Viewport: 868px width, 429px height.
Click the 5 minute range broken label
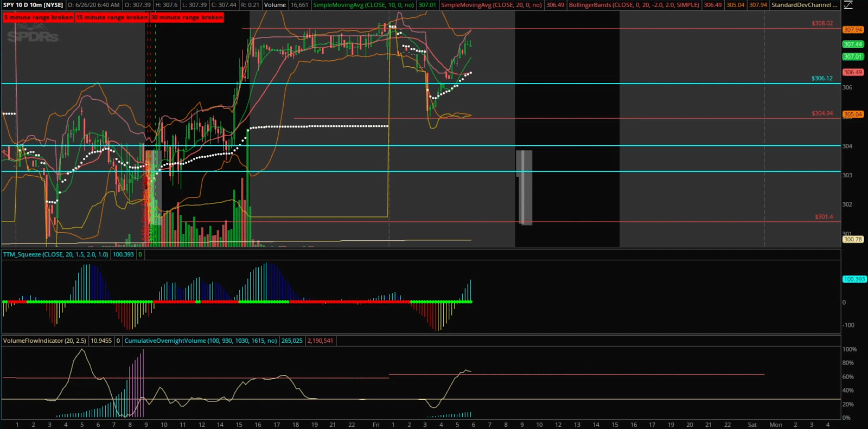38,17
